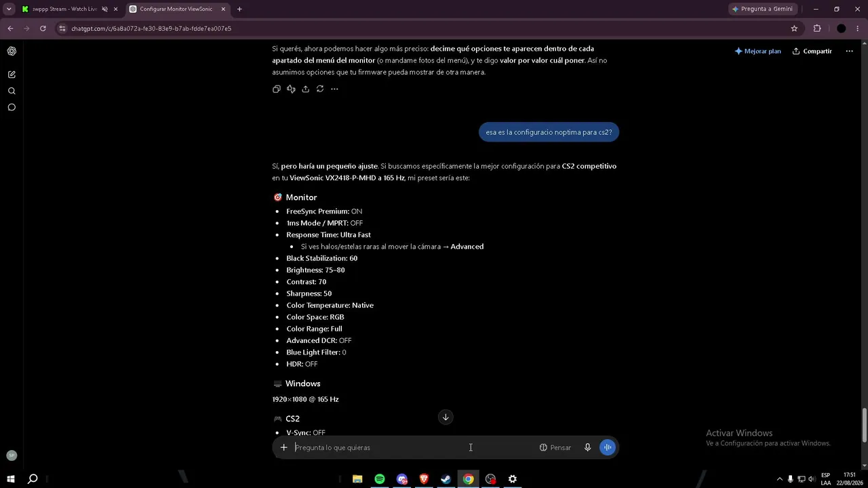Launch voice mode from the composer
This screenshot has width=868, height=488.
608,447
